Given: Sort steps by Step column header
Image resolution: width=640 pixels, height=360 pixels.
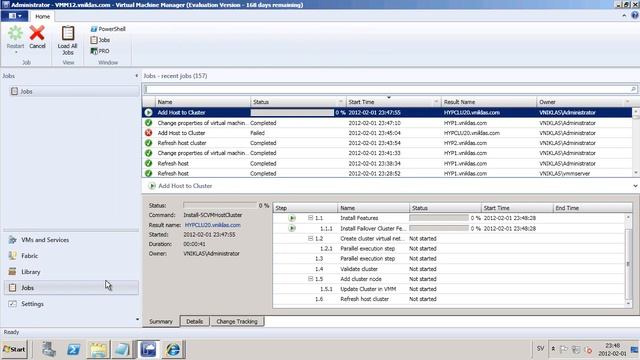Looking at the screenshot, I should 305,208.
